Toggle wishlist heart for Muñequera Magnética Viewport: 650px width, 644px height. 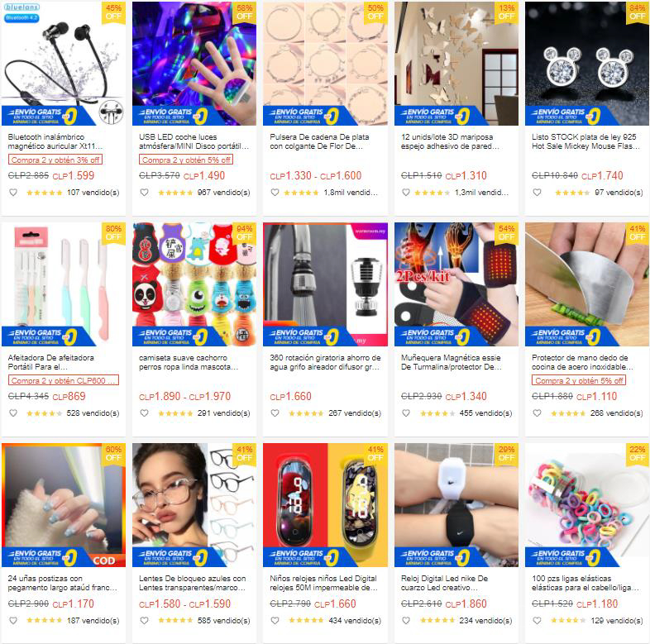click(406, 413)
